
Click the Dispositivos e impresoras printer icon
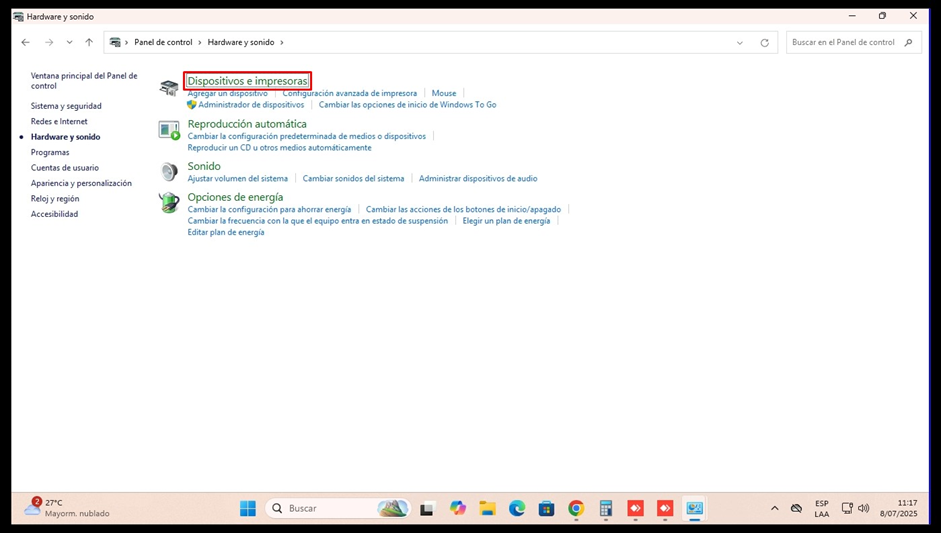point(169,89)
